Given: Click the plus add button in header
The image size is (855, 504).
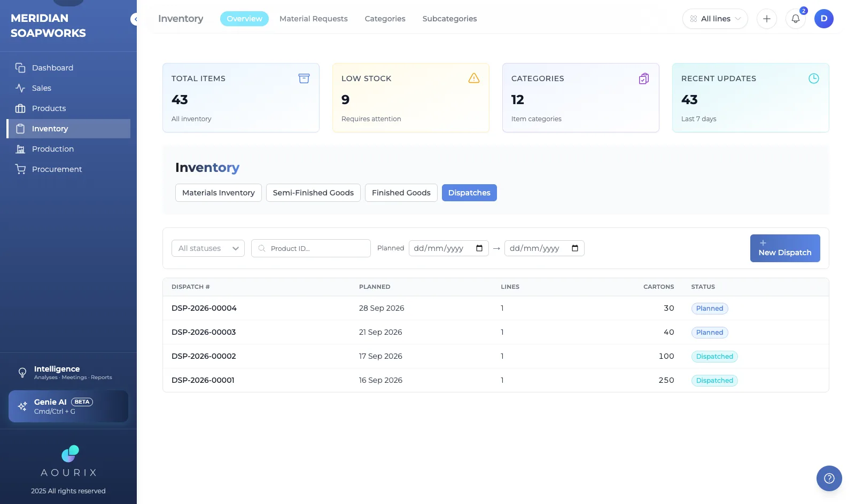Looking at the screenshot, I should (767, 19).
